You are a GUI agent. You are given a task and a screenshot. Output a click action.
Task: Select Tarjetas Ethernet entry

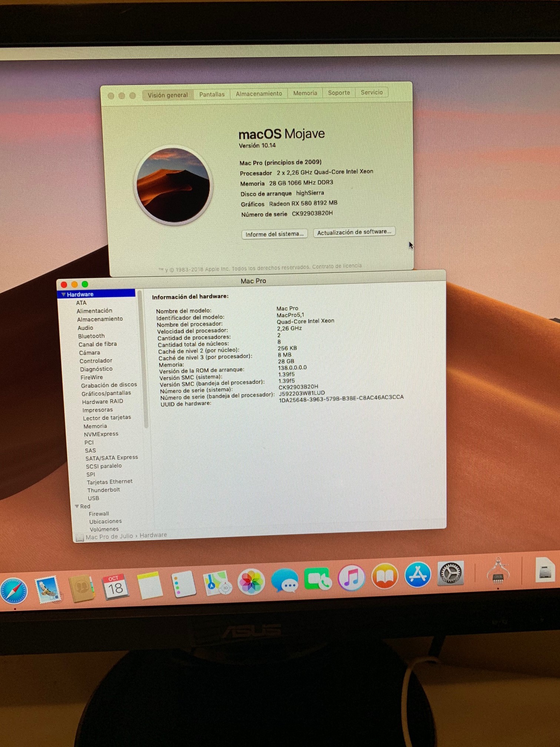pos(110,482)
